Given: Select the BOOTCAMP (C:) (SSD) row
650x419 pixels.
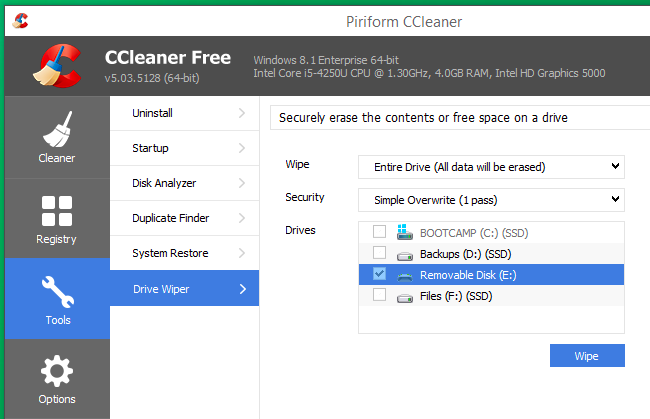Looking at the screenshot, I should click(491, 233).
